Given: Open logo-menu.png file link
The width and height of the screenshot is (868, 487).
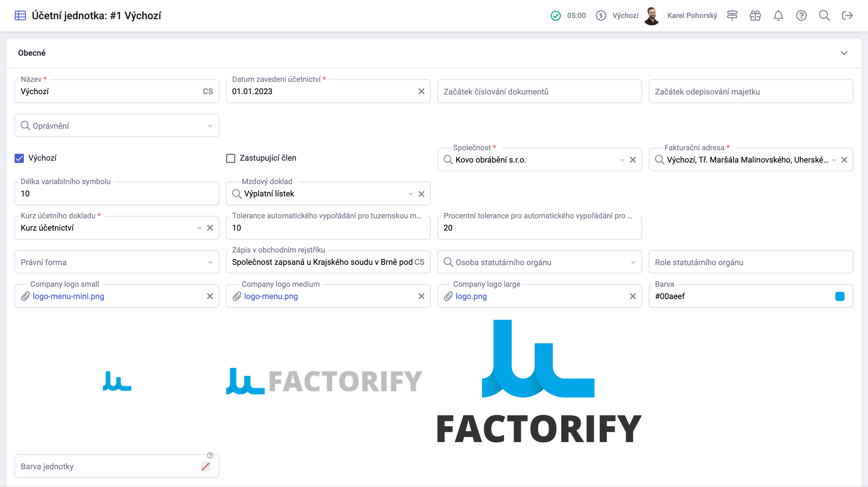Looking at the screenshot, I should pyautogui.click(x=271, y=296).
